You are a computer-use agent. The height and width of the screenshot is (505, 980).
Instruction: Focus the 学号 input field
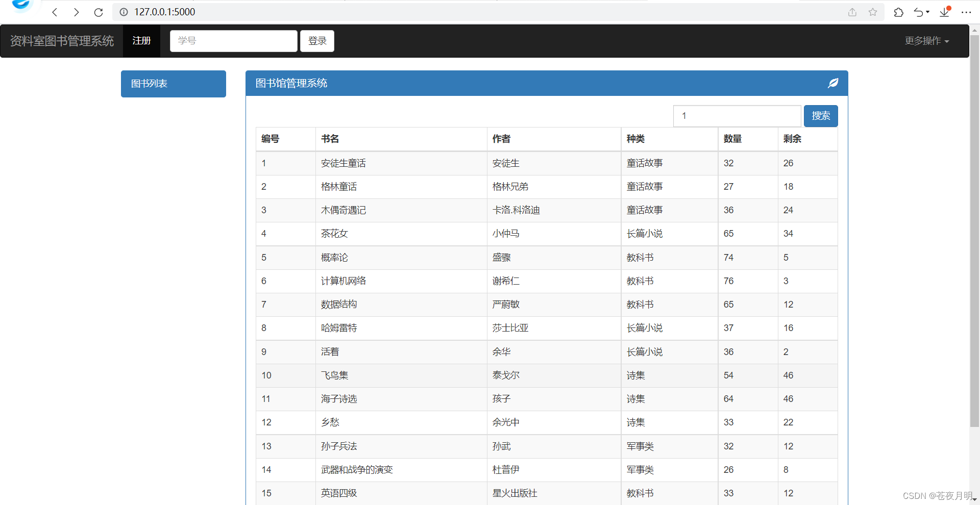click(x=234, y=41)
